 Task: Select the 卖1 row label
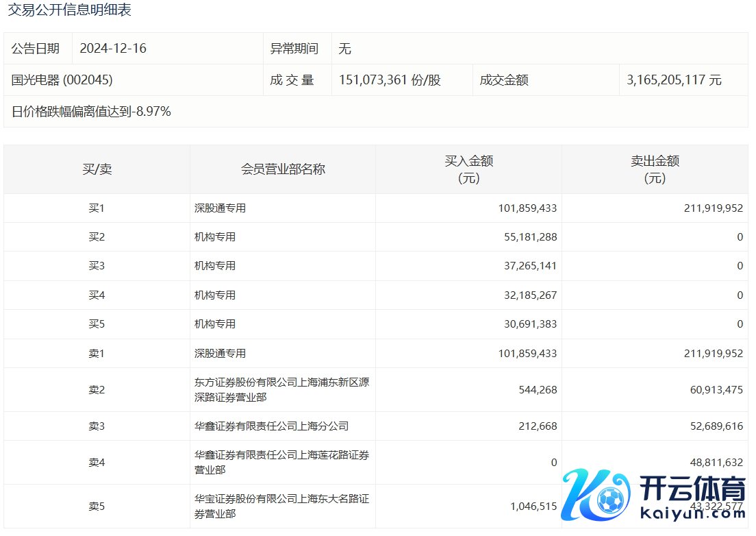[x=97, y=354]
